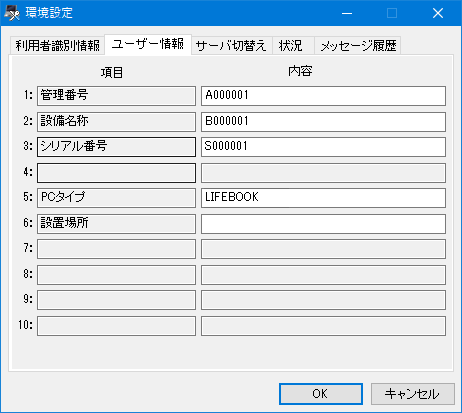Select the 設備名称 item field

tap(116, 122)
